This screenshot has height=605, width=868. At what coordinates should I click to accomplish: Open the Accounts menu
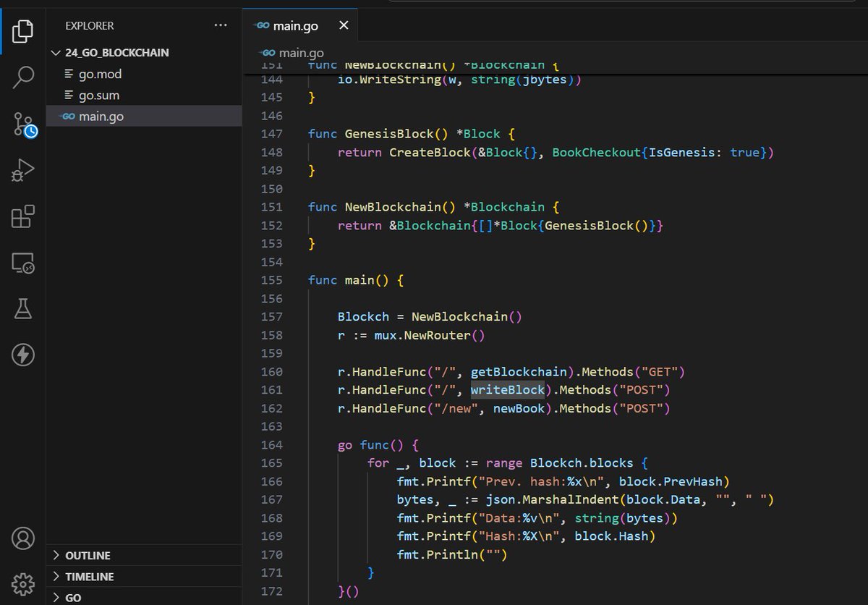pos(23,538)
